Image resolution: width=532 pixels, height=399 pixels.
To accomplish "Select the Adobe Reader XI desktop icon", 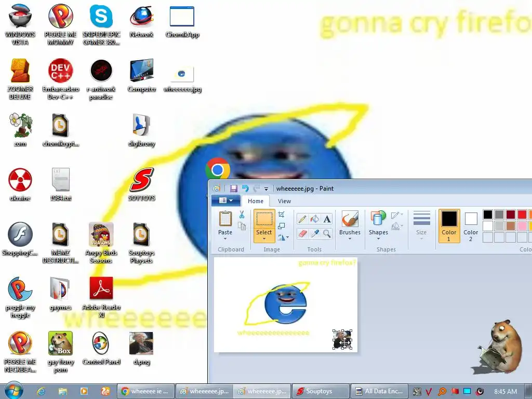I will pos(101,297).
